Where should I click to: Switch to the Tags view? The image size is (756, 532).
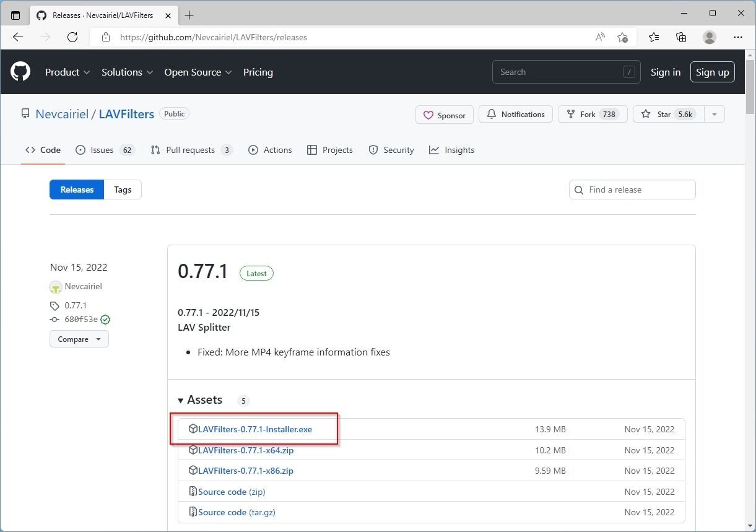(122, 190)
